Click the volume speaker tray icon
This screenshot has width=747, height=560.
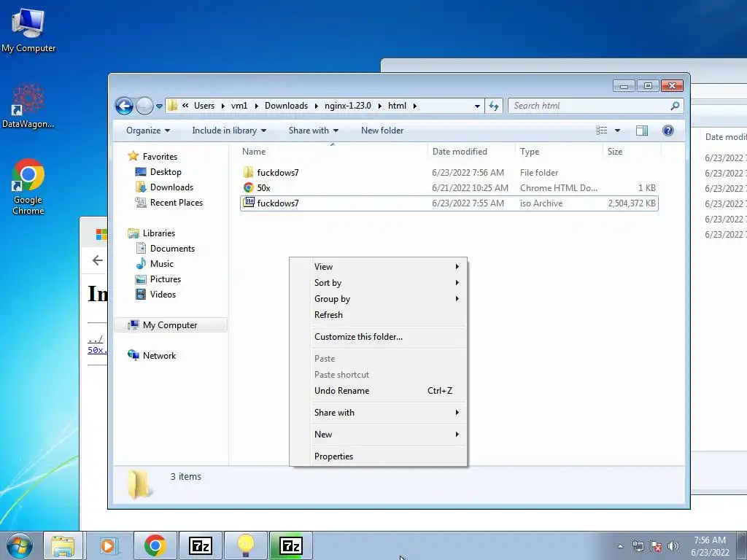673,546
